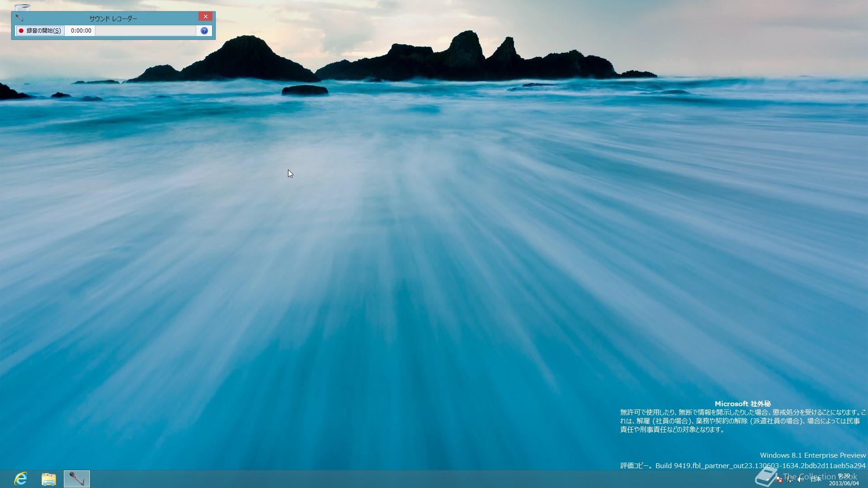The height and width of the screenshot is (488, 868).
Task: Open system menu via title-bar microphone icon
Action: pyautogui.click(x=19, y=18)
